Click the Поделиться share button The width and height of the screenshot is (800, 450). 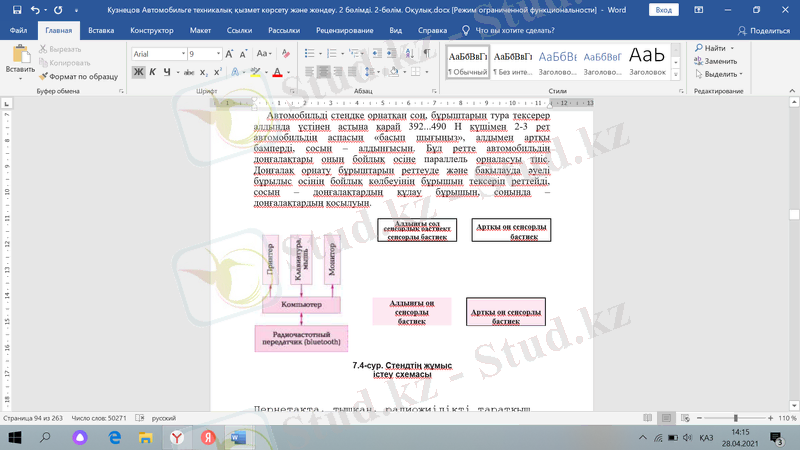click(x=764, y=30)
